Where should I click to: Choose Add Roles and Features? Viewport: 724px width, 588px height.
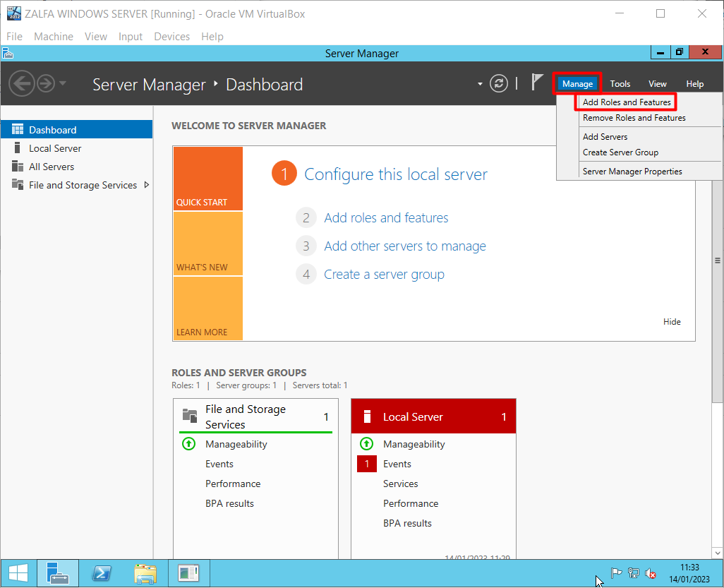point(627,102)
